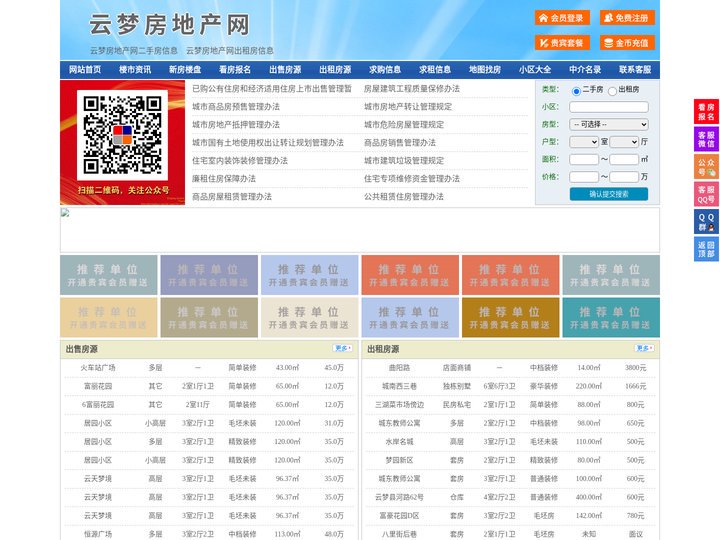Click the teal 推荐单位 tile in second row

[x=611, y=318]
